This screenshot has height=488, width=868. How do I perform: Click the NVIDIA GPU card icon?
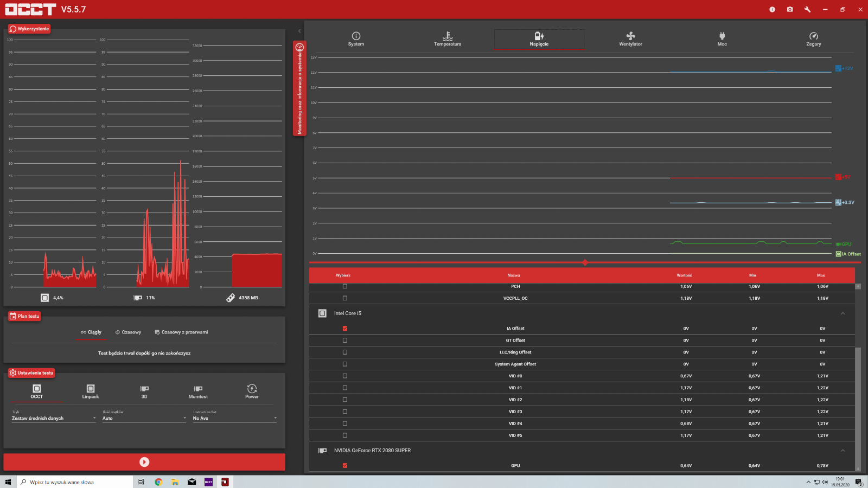[x=322, y=451]
